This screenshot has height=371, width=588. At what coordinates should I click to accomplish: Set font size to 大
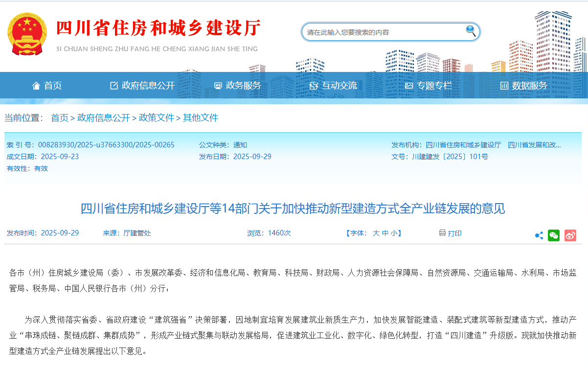376,233
